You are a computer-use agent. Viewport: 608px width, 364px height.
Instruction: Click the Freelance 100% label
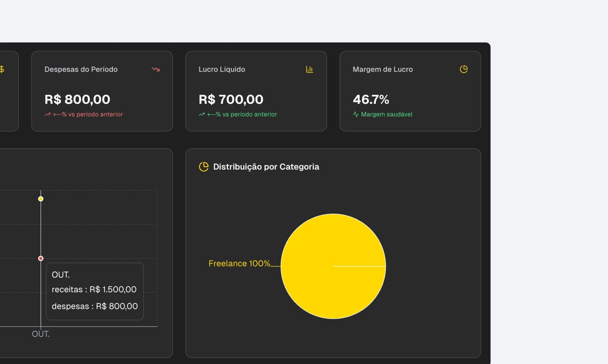click(239, 264)
